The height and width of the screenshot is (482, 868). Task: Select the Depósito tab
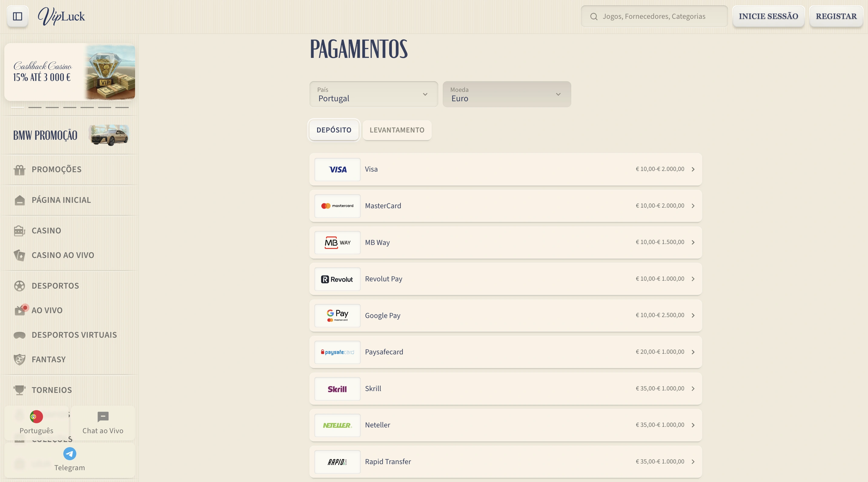(334, 130)
